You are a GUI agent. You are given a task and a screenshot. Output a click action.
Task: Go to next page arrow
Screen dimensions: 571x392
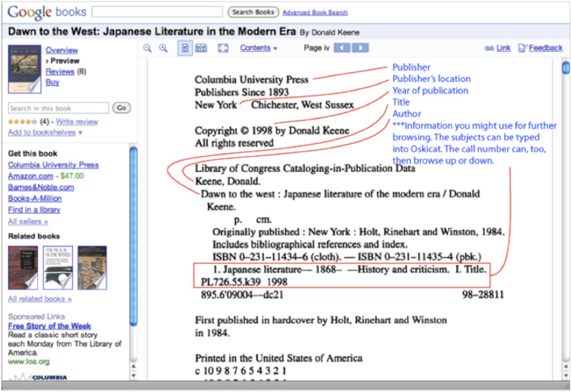(x=361, y=48)
